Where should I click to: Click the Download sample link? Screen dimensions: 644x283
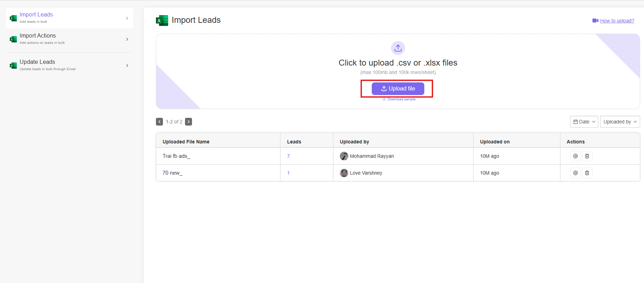399,99
